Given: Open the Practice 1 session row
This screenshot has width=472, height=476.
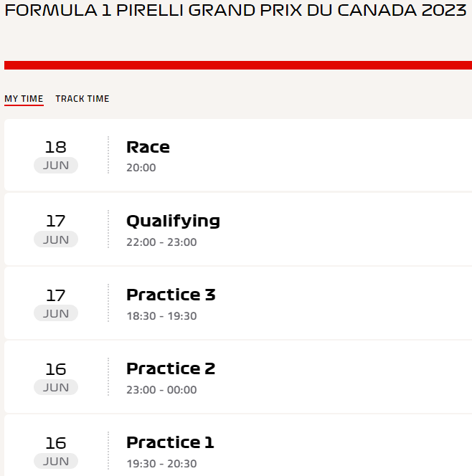Looking at the screenshot, I should coord(238,445).
